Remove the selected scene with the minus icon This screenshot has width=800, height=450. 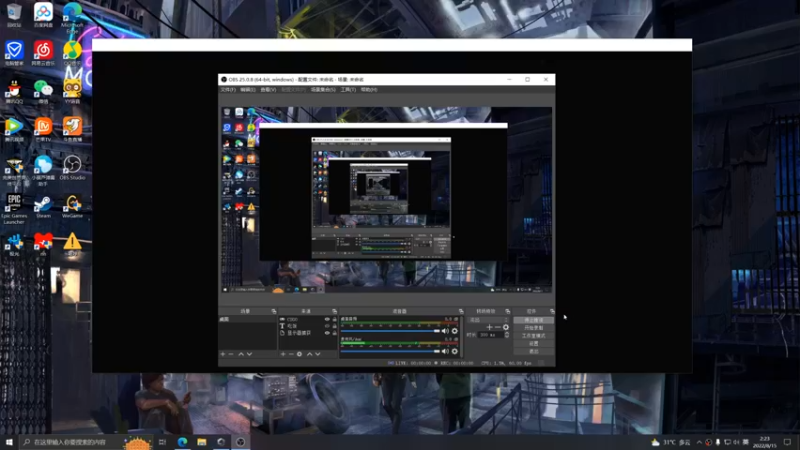(x=231, y=354)
